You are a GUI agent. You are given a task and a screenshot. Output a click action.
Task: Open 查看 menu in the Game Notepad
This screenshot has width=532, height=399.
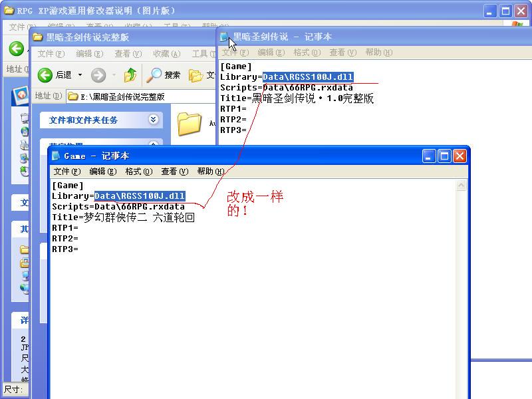(174, 172)
